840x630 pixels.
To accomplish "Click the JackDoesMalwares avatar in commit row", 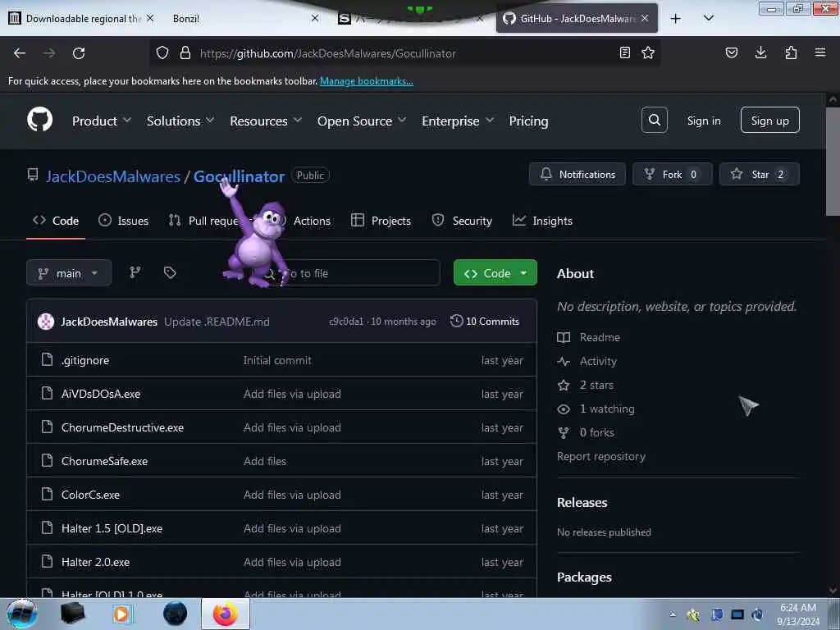I will (x=46, y=322).
